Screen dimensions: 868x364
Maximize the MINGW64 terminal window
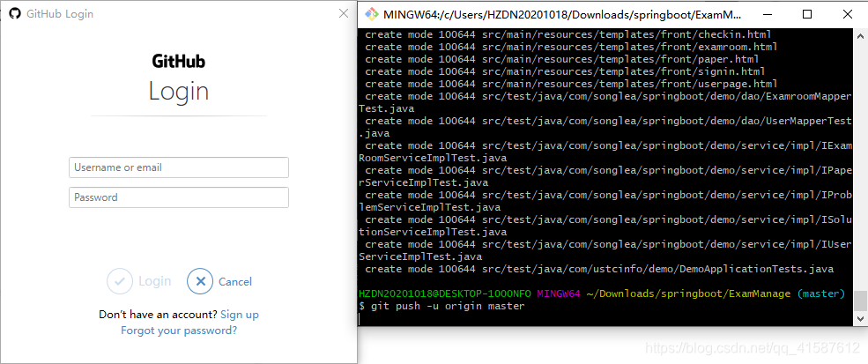coord(807,14)
